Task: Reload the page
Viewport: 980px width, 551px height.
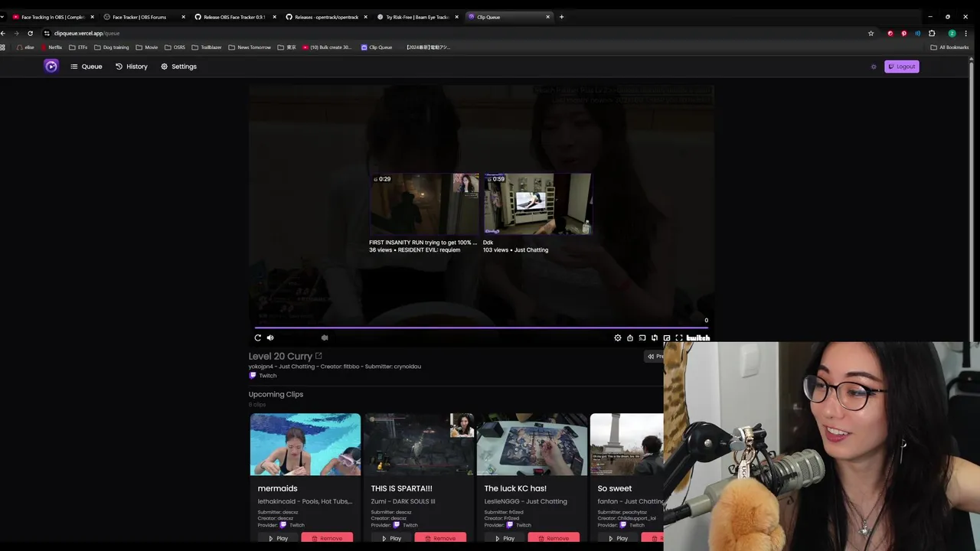Action: point(30,33)
